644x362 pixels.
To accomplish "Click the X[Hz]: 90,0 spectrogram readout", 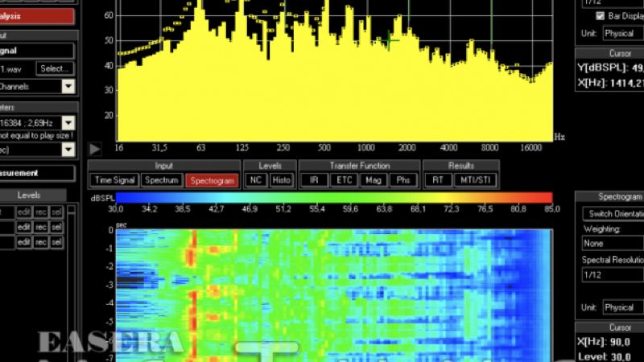I will pyautogui.click(x=604, y=342).
